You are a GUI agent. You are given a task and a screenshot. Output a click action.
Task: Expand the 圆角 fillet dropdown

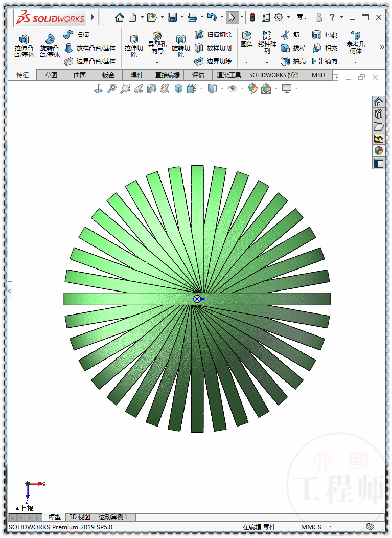pos(246,62)
